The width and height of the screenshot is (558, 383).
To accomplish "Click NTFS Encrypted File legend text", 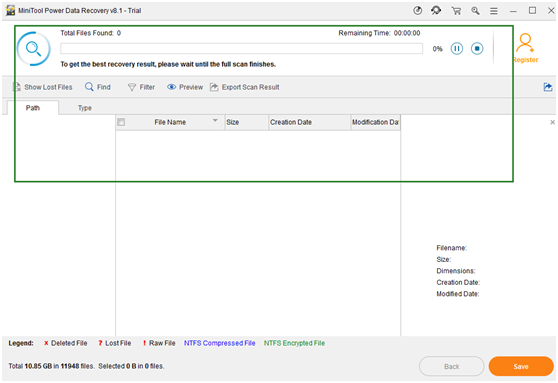I will coord(294,343).
